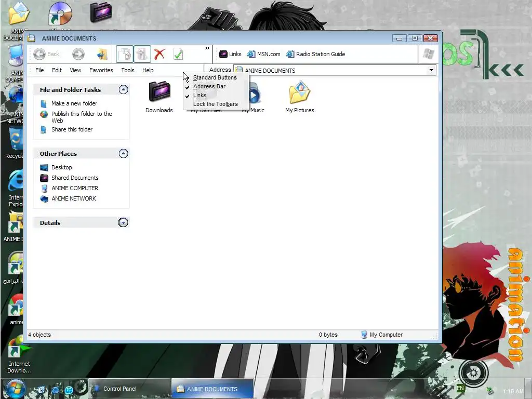The width and height of the screenshot is (532, 399).
Task: Click Show Desktop quick launch icon
Action: click(x=42, y=390)
